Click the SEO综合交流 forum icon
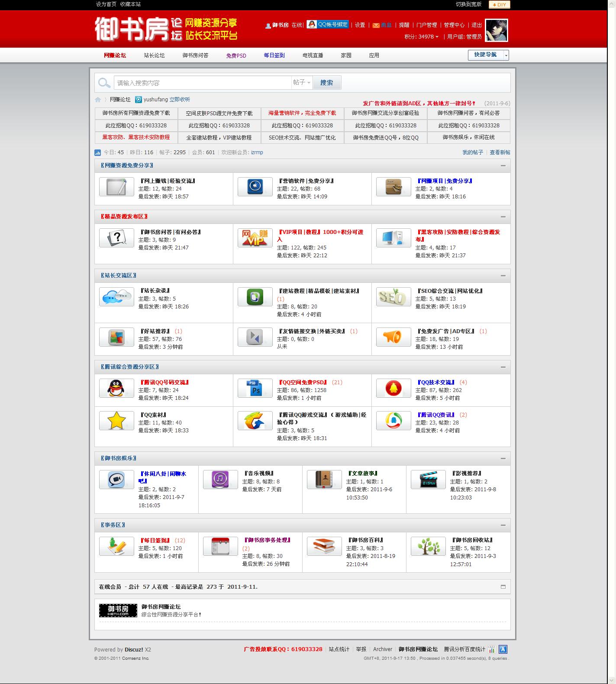Viewport: 616px width, 684px height. point(393,297)
